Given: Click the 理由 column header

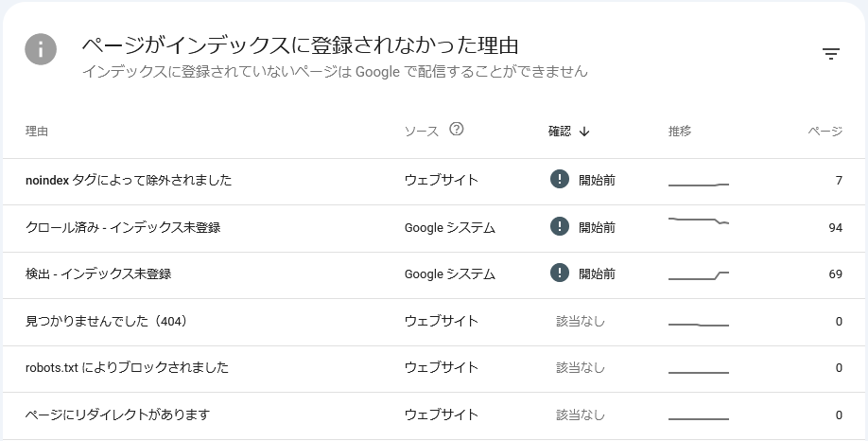Looking at the screenshot, I should coord(37,132).
